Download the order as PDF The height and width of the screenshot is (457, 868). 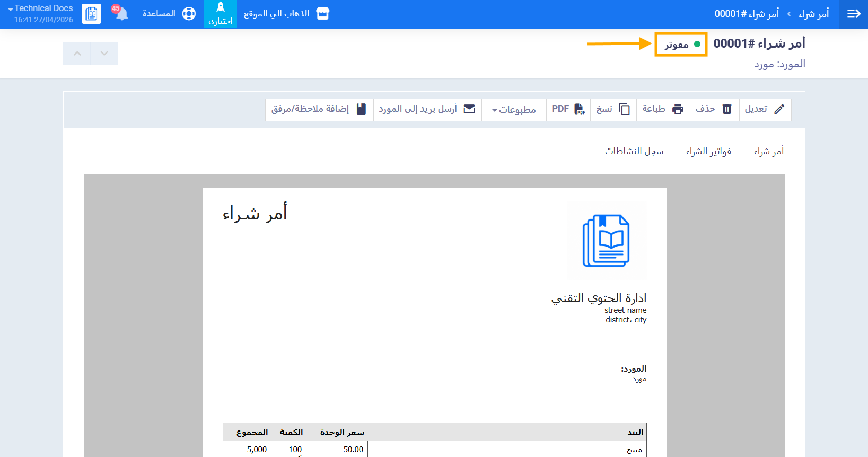(568, 109)
